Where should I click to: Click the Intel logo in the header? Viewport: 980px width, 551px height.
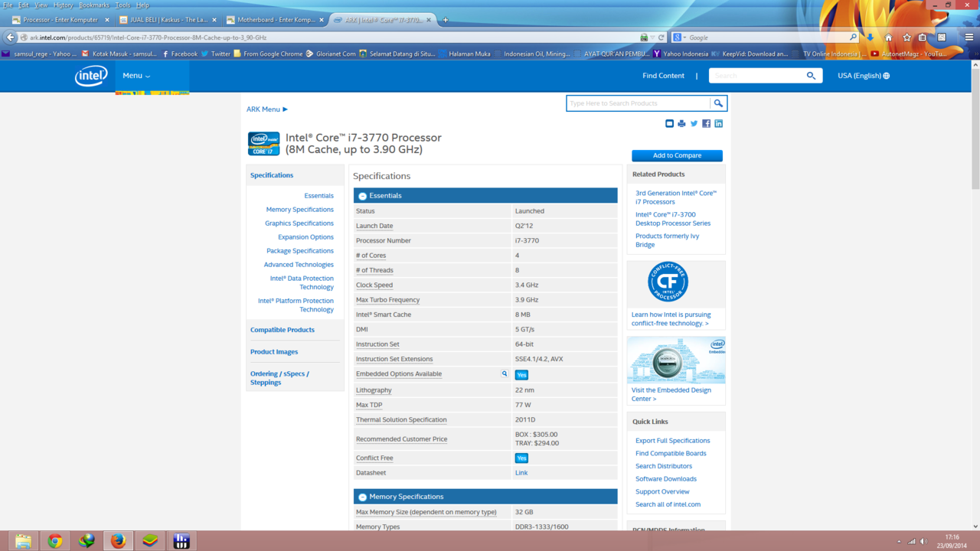pyautogui.click(x=91, y=76)
